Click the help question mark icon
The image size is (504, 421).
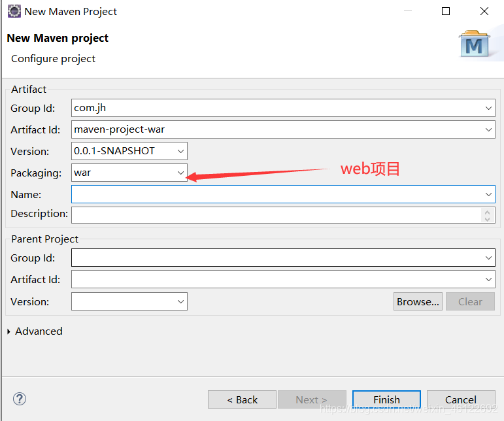click(20, 399)
